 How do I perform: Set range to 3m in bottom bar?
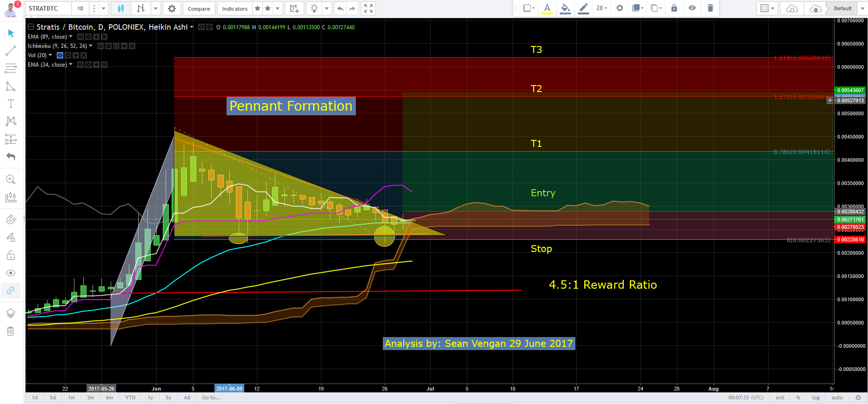click(x=90, y=397)
